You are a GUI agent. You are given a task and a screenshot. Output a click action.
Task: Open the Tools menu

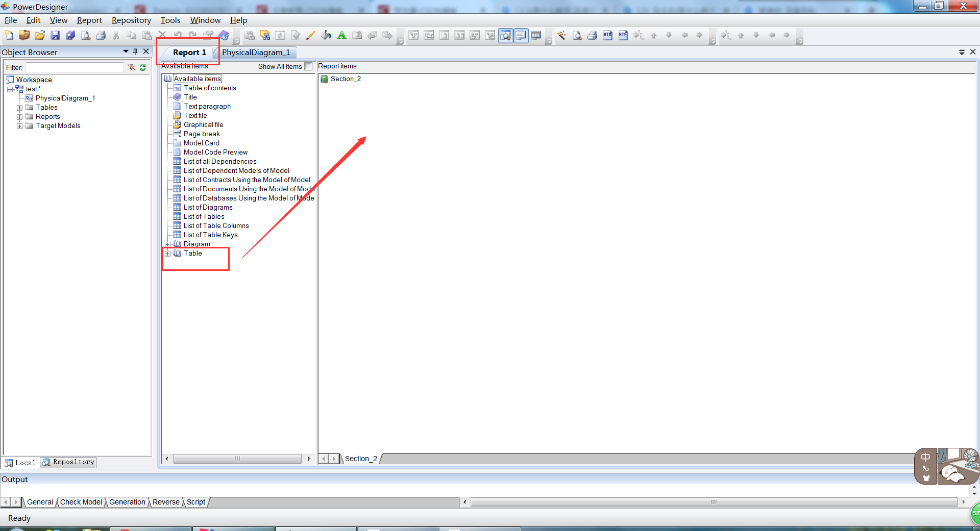coord(170,20)
